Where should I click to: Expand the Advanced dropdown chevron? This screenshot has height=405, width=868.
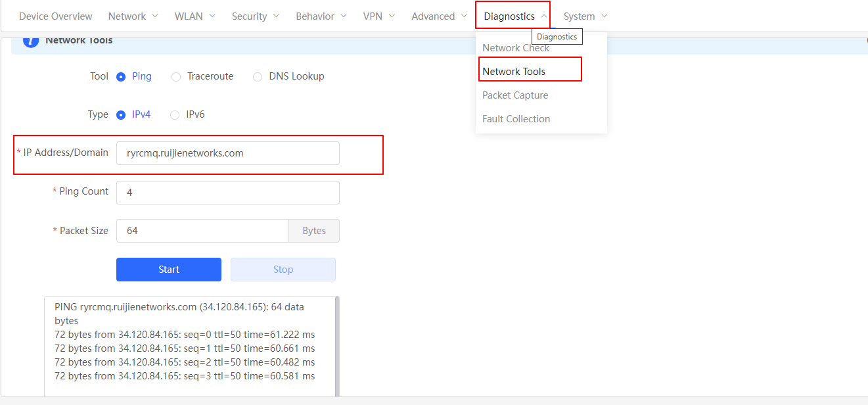click(464, 16)
